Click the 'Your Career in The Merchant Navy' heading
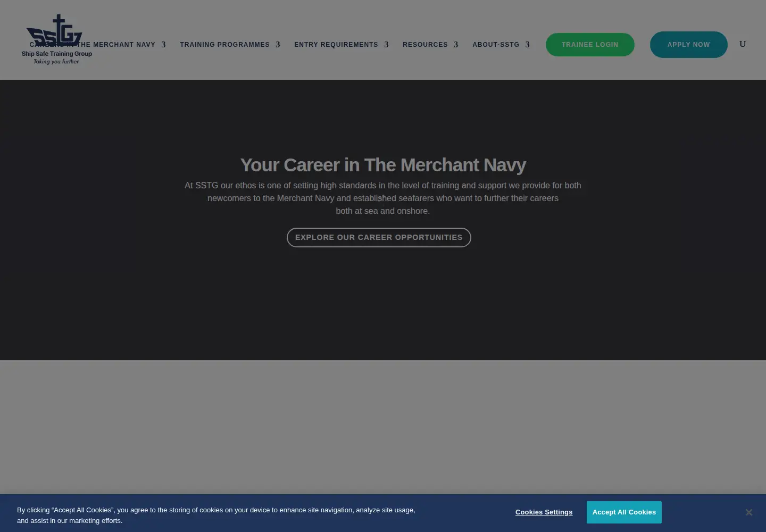 [383, 165]
